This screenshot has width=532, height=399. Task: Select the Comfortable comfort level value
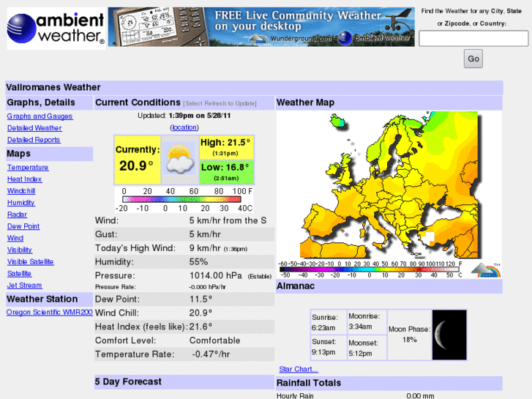(214, 340)
